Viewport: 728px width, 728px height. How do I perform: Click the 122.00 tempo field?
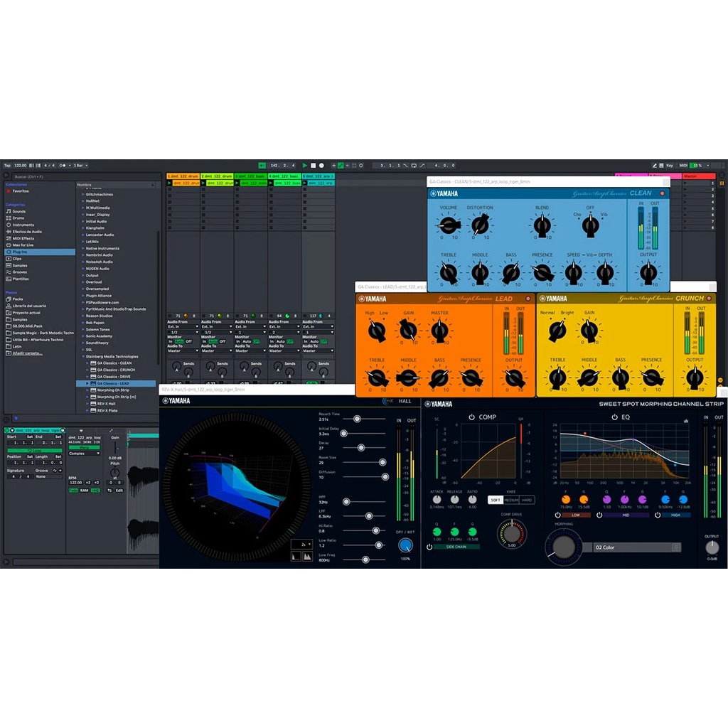20,165
